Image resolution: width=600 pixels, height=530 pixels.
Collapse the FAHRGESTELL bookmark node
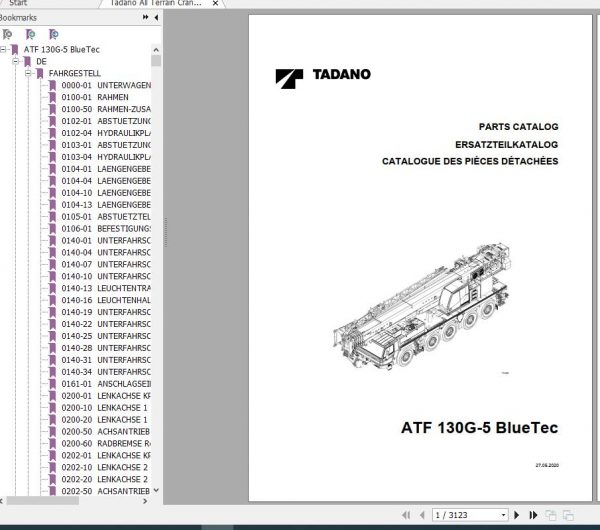[28, 73]
